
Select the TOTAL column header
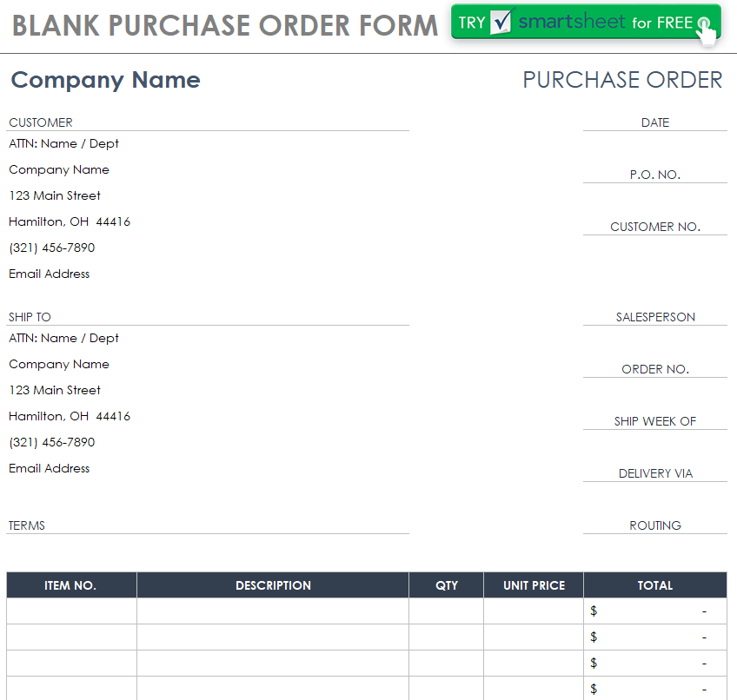coord(654,585)
